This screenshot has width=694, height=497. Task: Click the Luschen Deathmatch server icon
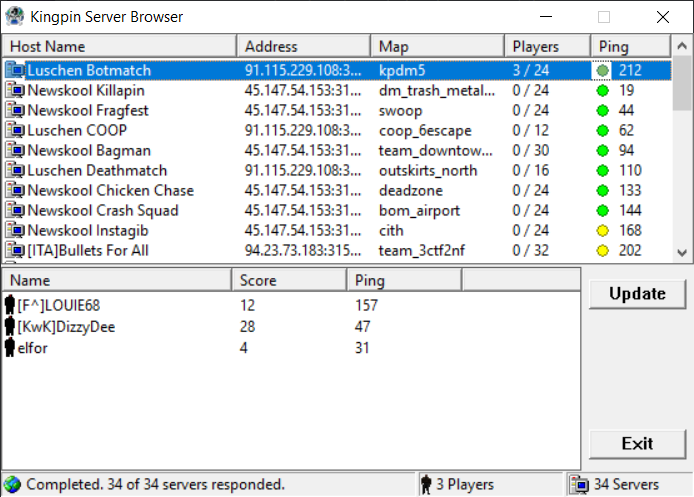(15, 170)
